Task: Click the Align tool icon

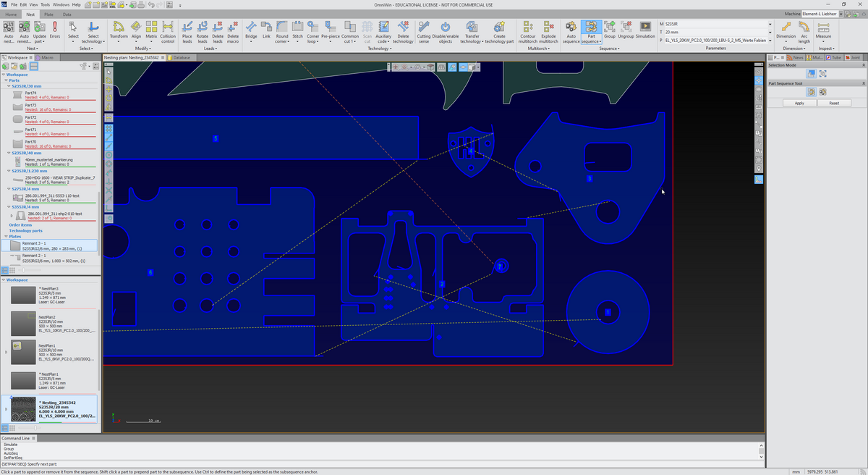Action: (x=136, y=26)
